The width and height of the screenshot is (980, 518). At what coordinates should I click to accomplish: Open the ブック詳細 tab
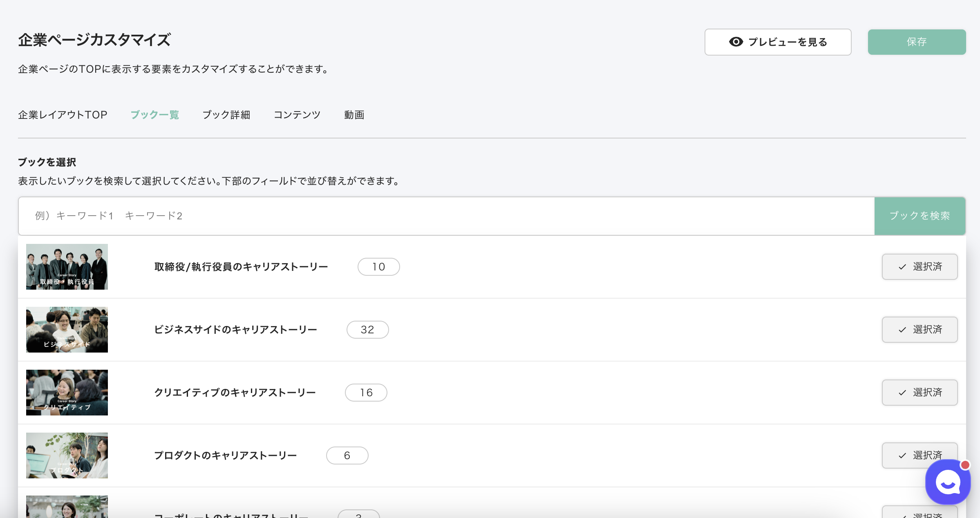pyautogui.click(x=226, y=115)
